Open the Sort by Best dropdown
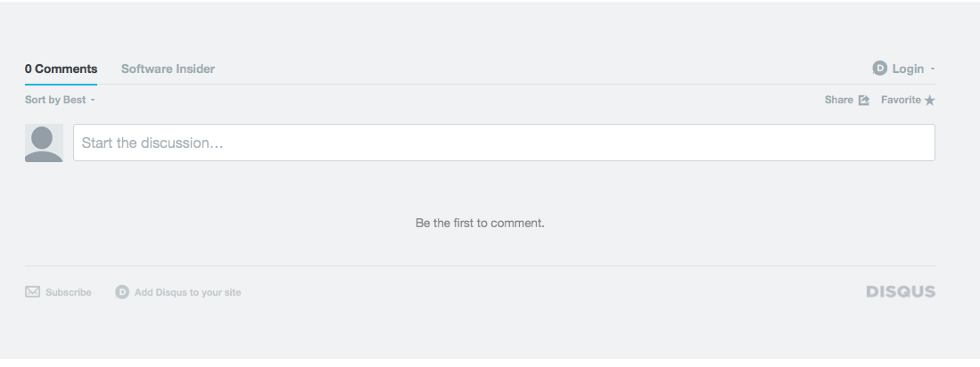Screen dimensions: 980x367 coord(60,100)
